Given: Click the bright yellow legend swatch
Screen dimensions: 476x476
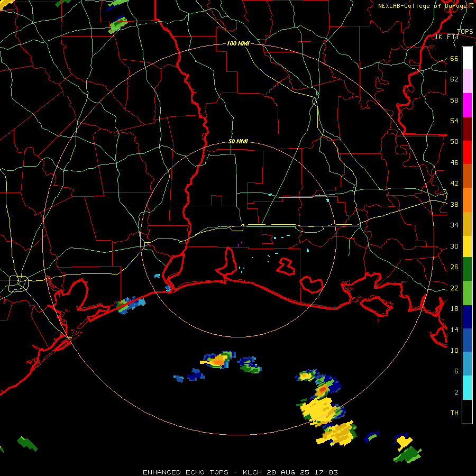Looking at the screenshot, I should click(467, 246).
